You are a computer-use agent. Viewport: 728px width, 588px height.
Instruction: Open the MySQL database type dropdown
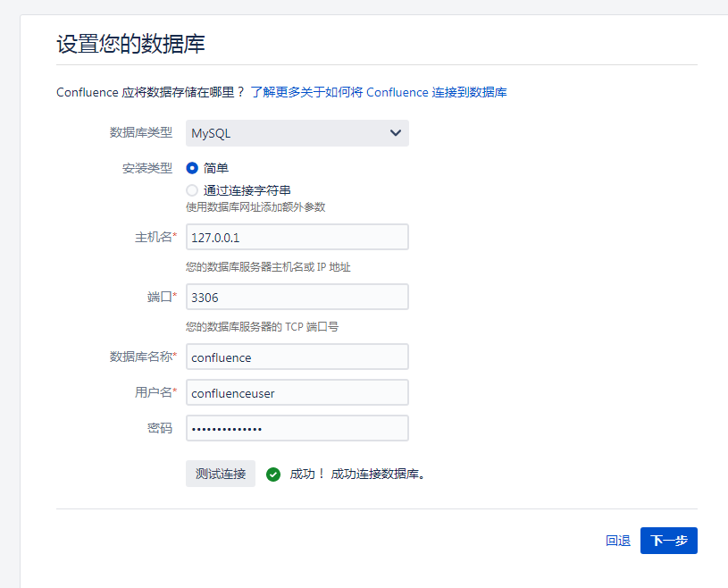click(297, 133)
